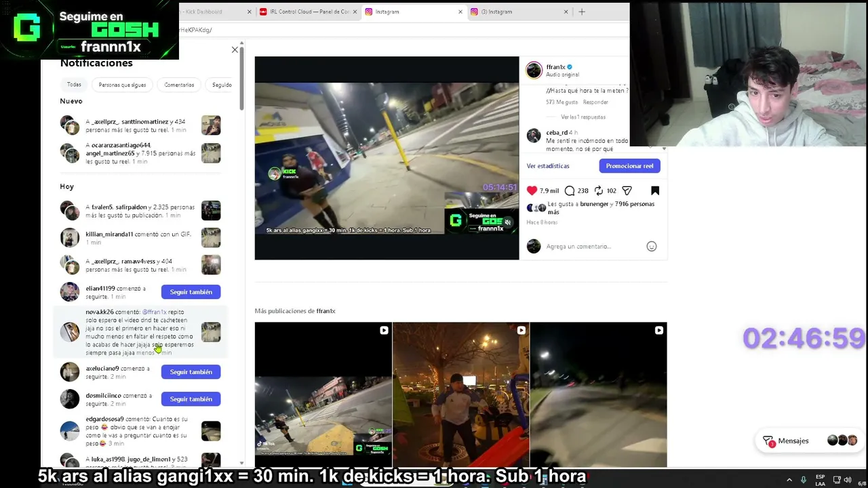The image size is (868, 488).
Task: Follow back dosmiliciinco with Seguir también
Action: [x=191, y=399]
